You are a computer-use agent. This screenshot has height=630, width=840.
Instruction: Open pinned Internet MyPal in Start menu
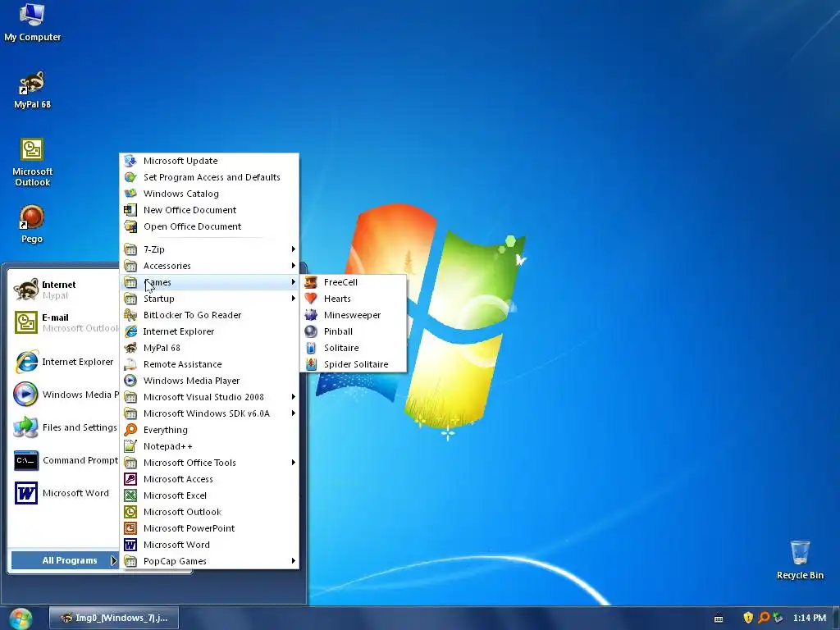[64, 290]
